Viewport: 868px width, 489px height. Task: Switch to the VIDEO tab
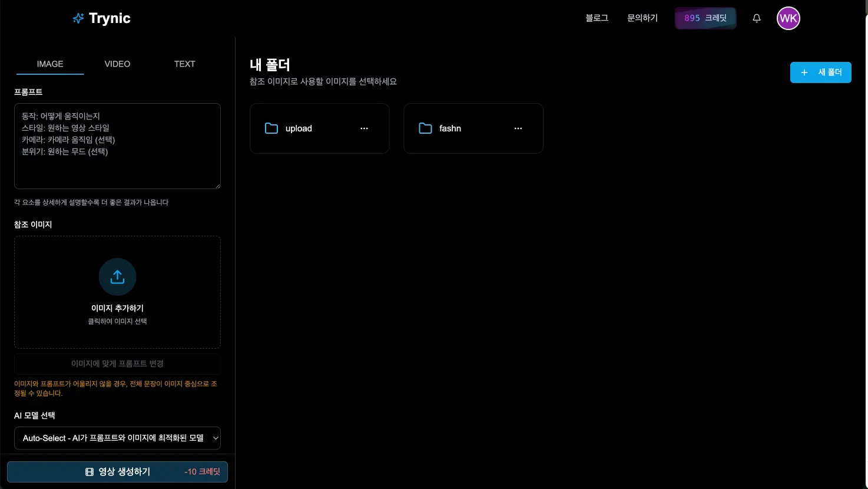tap(117, 64)
